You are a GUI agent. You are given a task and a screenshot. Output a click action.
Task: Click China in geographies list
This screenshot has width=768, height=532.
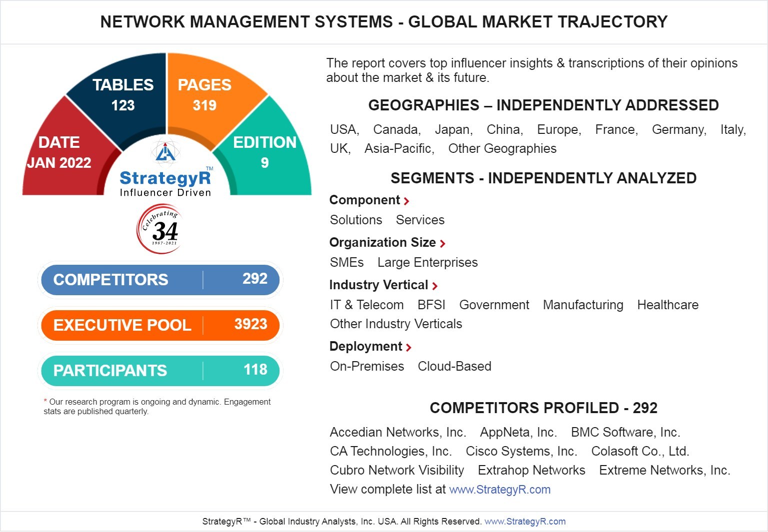(504, 130)
